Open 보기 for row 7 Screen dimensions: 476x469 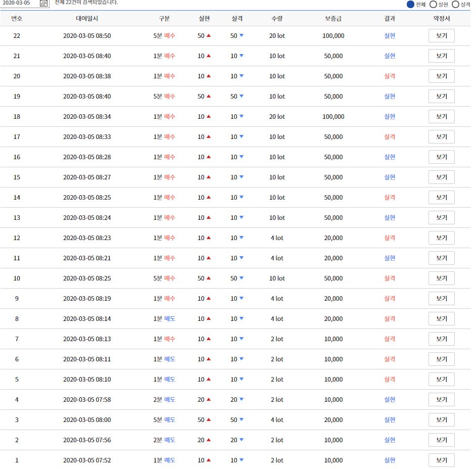tap(442, 339)
